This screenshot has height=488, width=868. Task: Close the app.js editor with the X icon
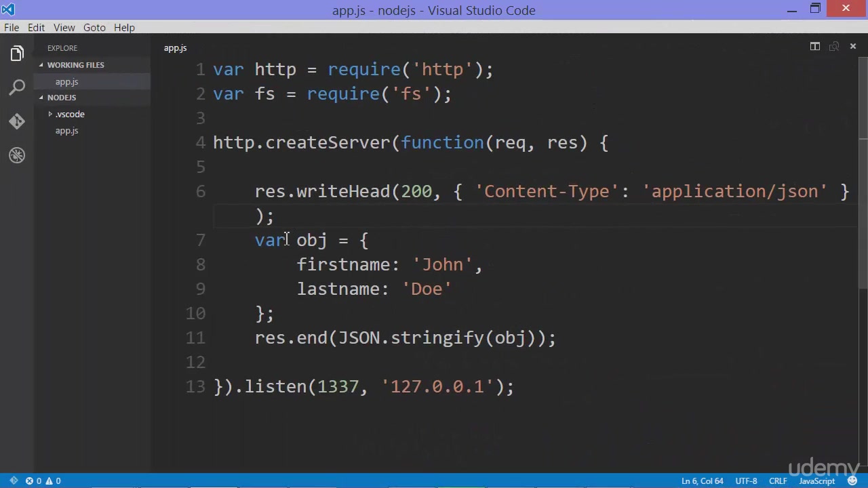tap(853, 47)
